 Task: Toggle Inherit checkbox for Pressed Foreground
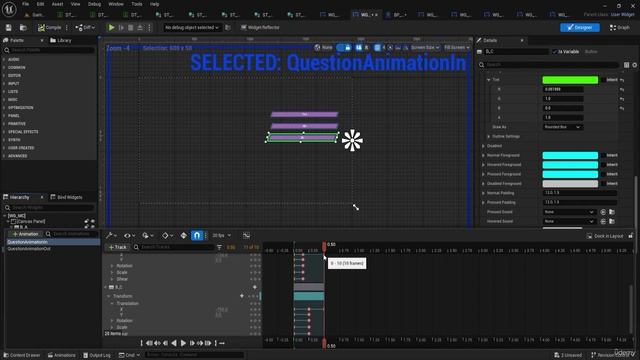pos(603,174)
